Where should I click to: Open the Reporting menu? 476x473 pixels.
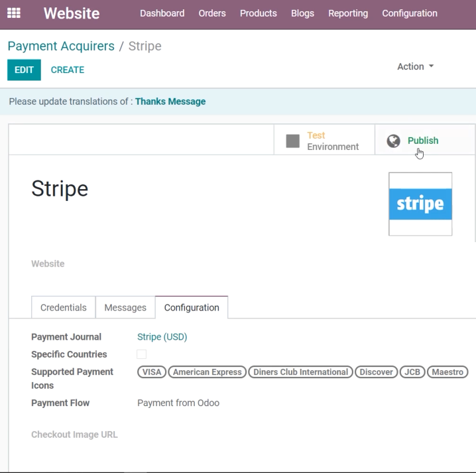coord(348,13)
